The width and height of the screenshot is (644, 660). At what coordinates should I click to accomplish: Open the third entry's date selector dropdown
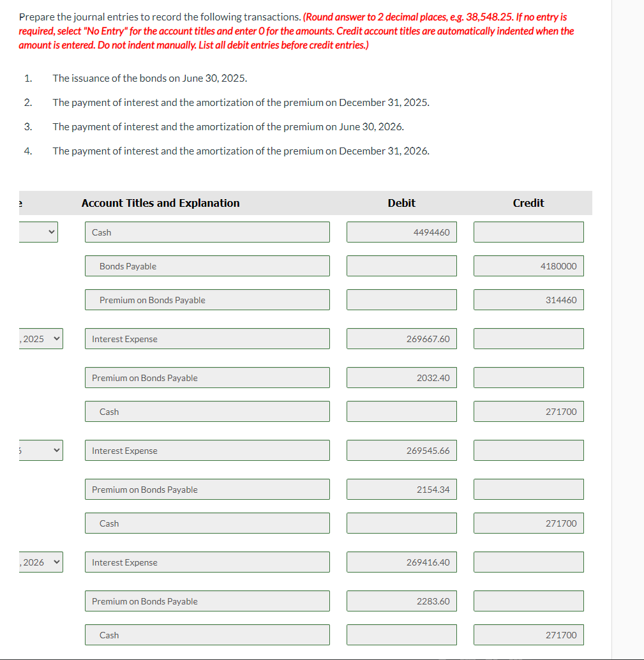click(x=41, y=450)
